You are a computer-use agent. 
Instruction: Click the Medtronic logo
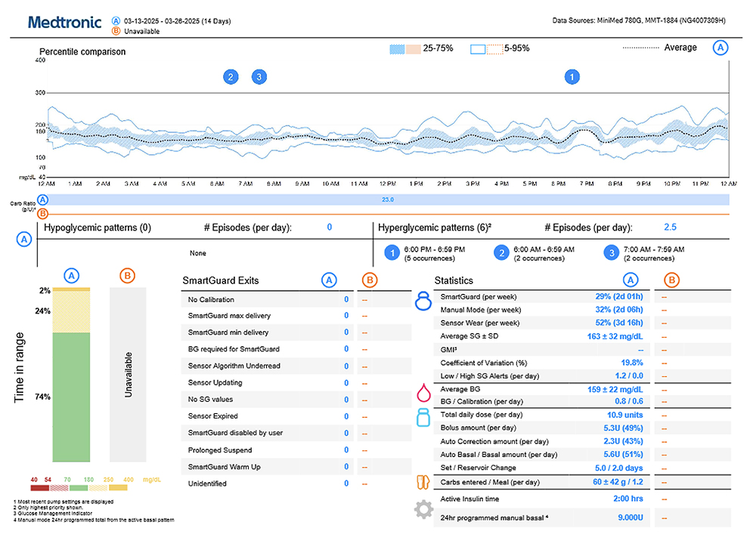coord(64,23)
